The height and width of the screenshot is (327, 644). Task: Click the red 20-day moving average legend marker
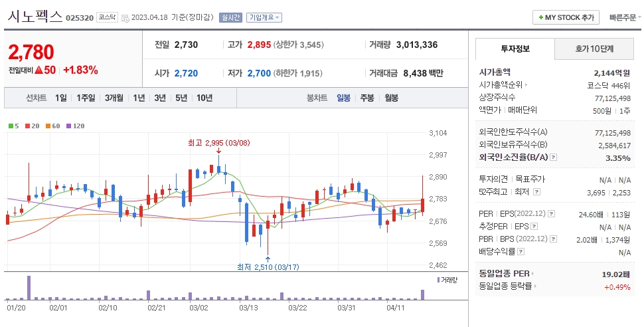coord(27,126)
